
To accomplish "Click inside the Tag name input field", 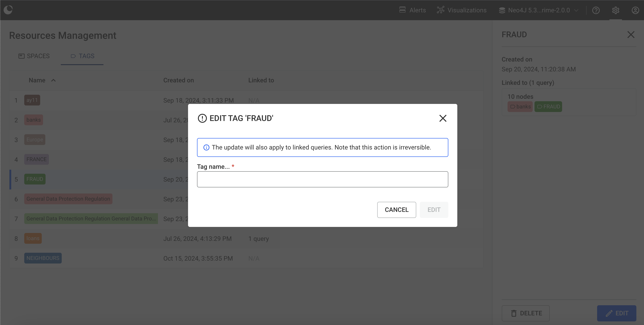I will [x=322, y=179].
